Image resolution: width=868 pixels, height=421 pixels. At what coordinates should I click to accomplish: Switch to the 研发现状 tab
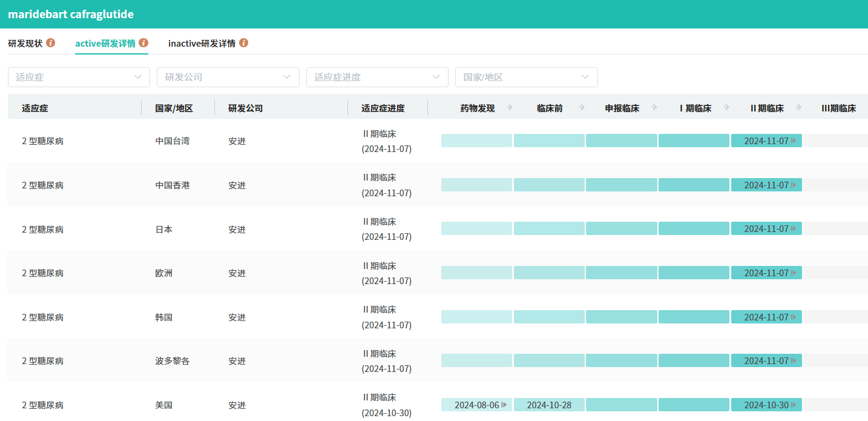click(25, 44)
